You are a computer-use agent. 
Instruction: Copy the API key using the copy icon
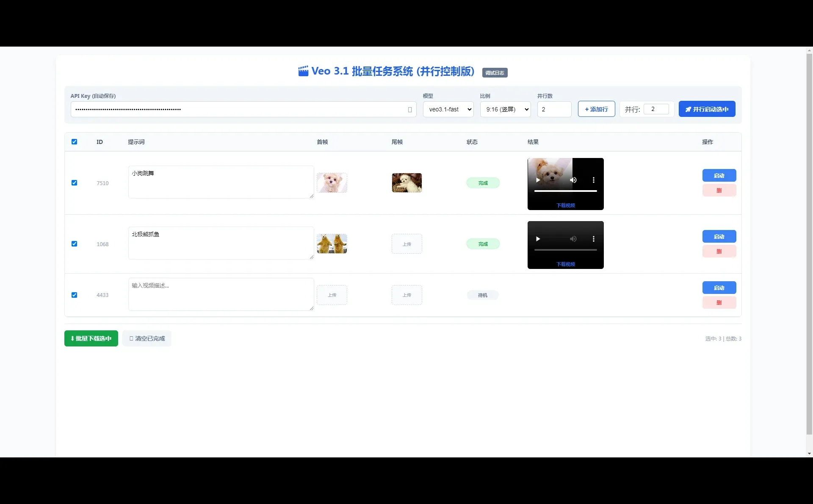[x=409, y=109]
